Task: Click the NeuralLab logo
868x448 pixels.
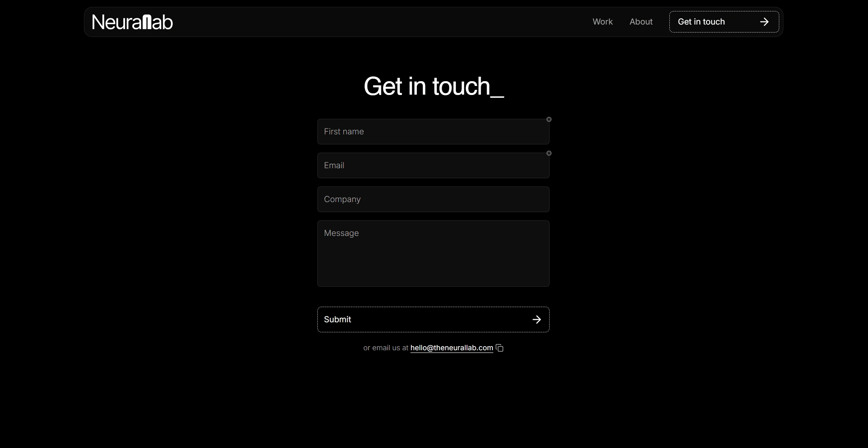Action: click(x=132, y=22)
